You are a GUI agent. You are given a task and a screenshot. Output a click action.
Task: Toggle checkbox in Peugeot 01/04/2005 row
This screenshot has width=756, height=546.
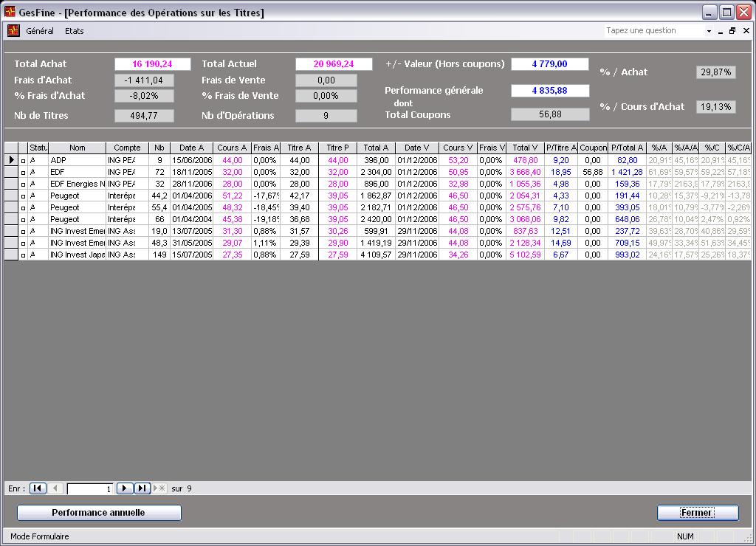23,208
